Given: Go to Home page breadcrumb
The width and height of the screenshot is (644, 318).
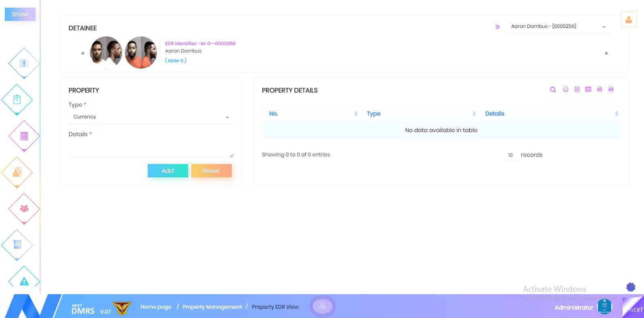Looking at the screenshot, I should 155,307.
